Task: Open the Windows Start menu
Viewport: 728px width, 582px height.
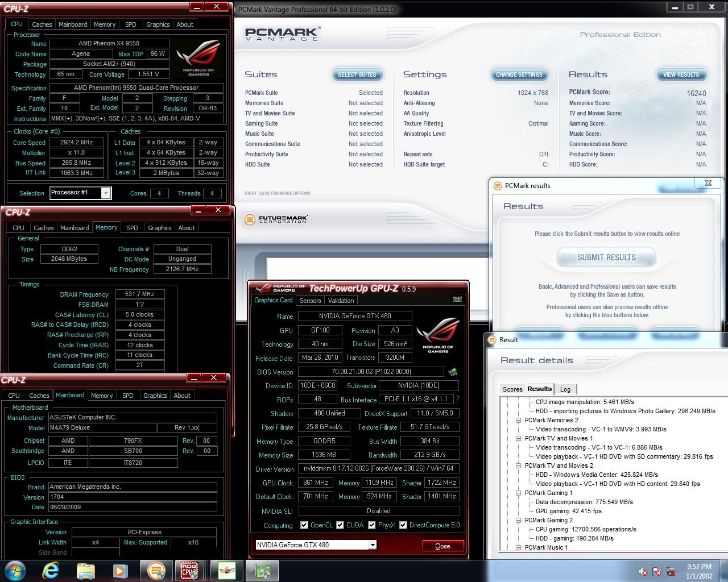Action: click(x=14, y=570)
